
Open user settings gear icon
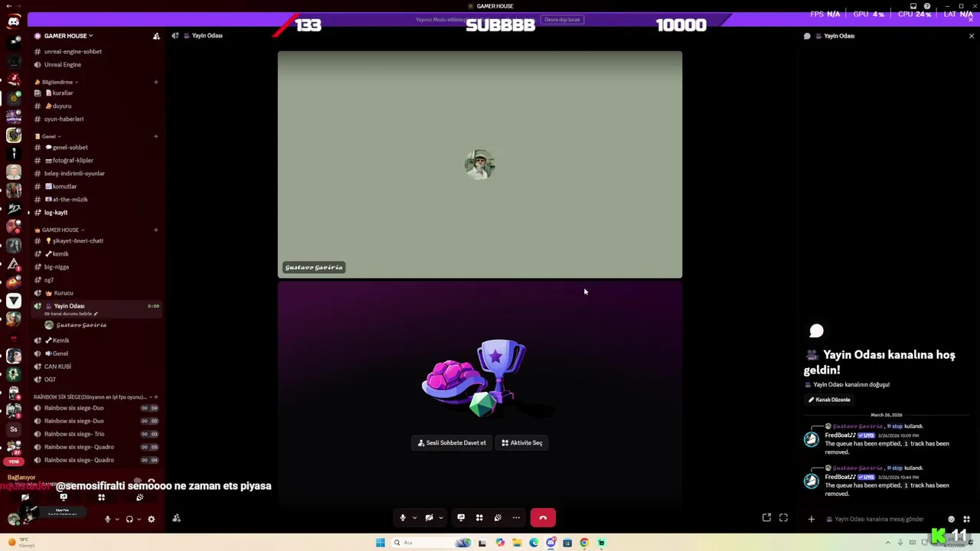pyautogui.click(x=152, y=519)
